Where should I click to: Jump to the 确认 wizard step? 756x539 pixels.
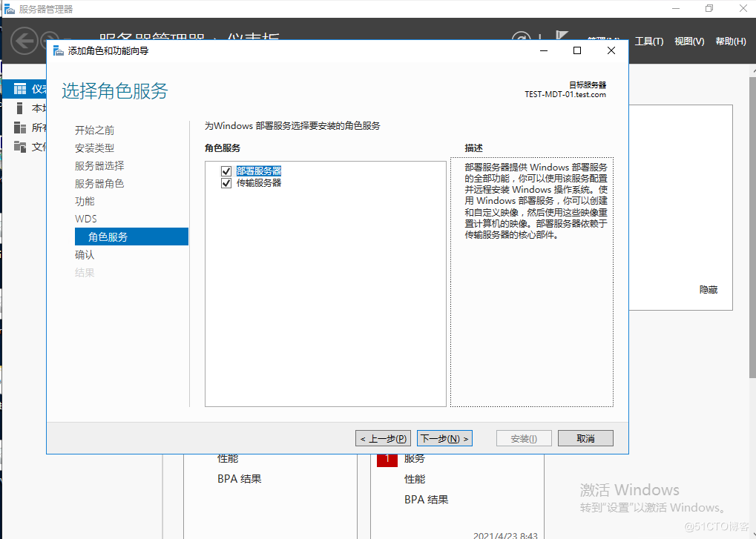pyautogui.click(x=85, y=254)
